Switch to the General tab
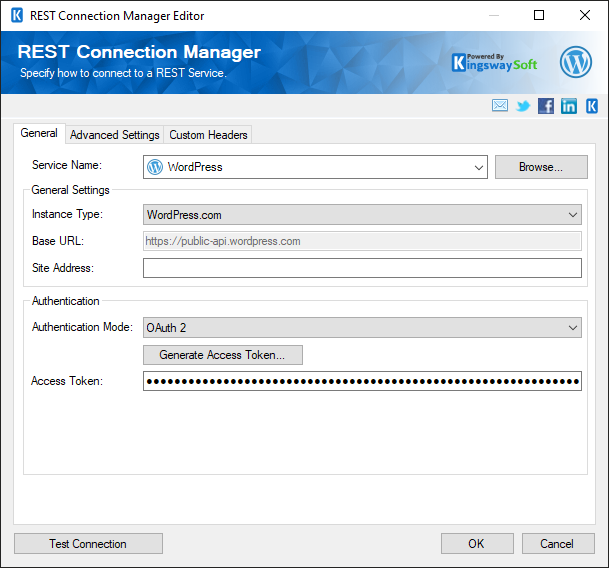The image size is (609, 568). (x=39, y=133)
